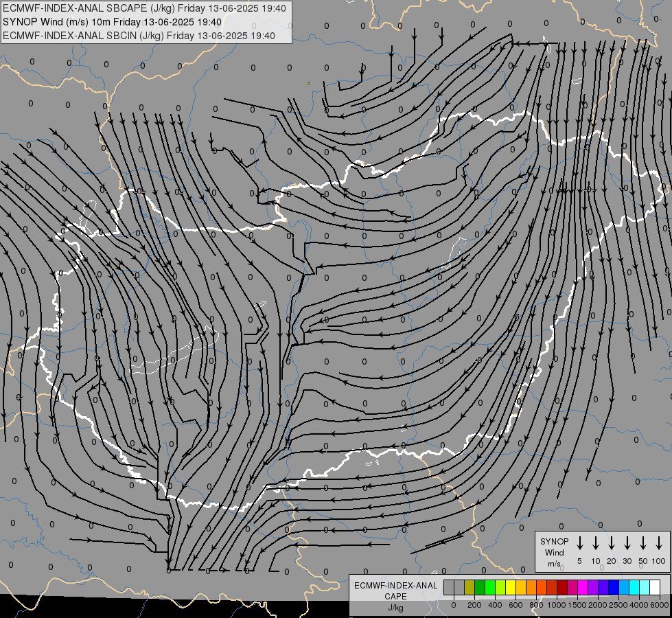Select the SYNOP Wind 10m title line

[112, 22]
